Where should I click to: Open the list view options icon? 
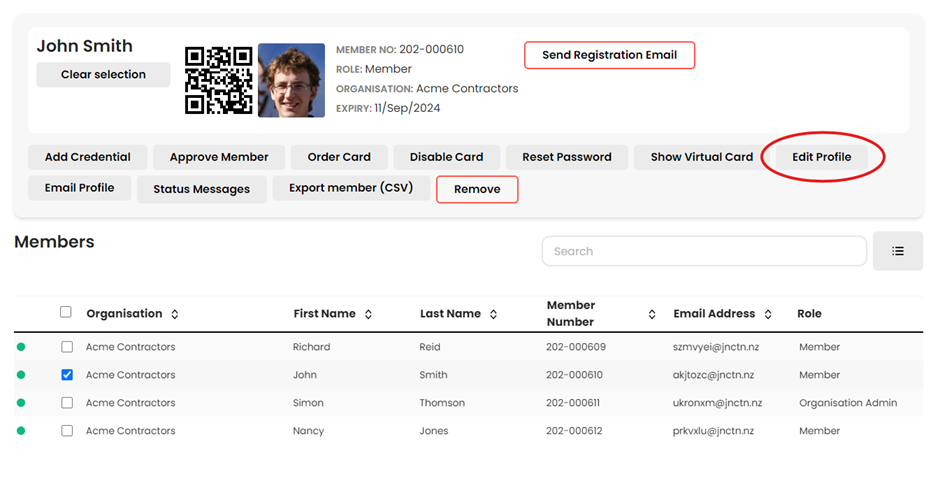tap(897, 251)
